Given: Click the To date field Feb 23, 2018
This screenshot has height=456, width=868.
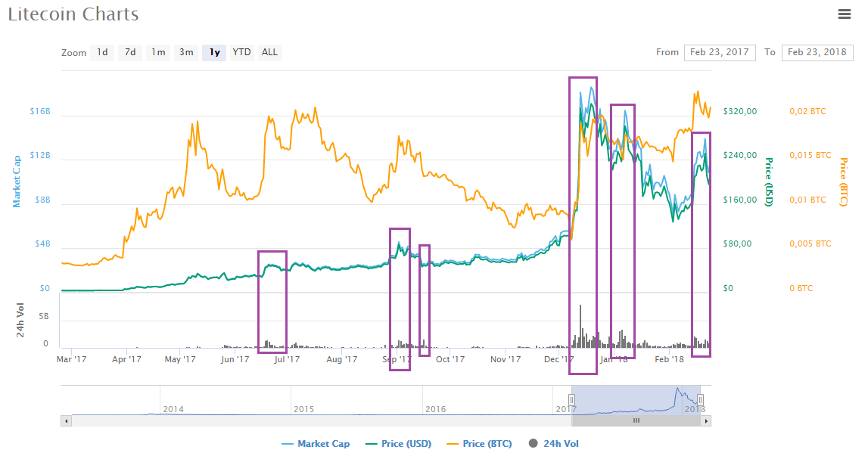Looking at the screenshot, I should [817, 53].
